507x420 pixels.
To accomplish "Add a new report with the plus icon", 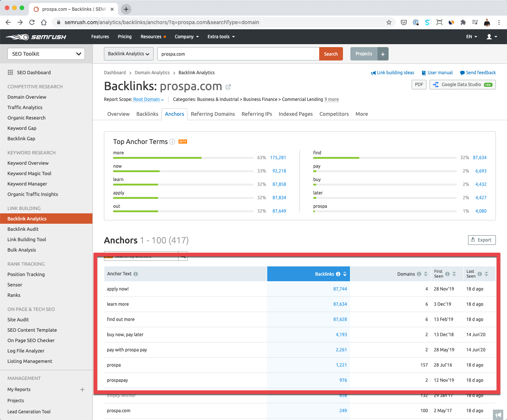I will coord(82,390).
